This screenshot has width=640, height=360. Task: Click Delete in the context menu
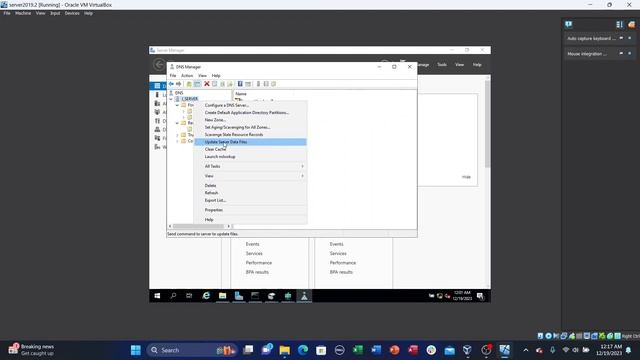250,186
